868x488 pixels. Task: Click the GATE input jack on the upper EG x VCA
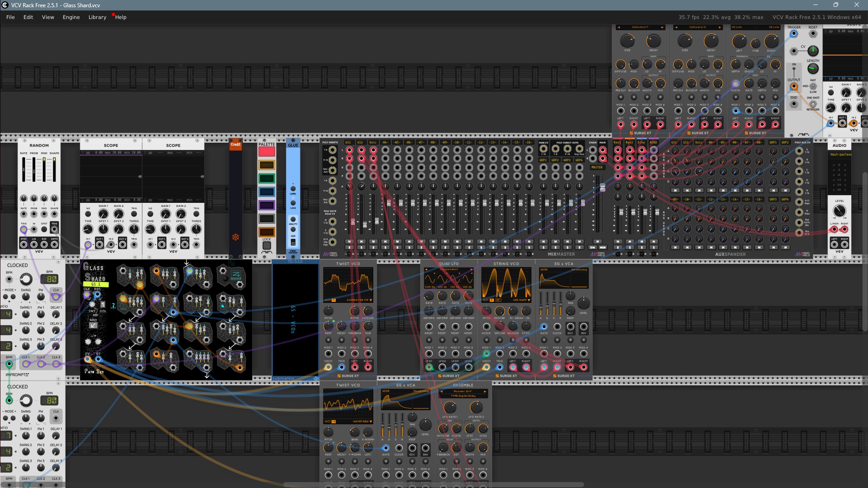pos(544,327)
